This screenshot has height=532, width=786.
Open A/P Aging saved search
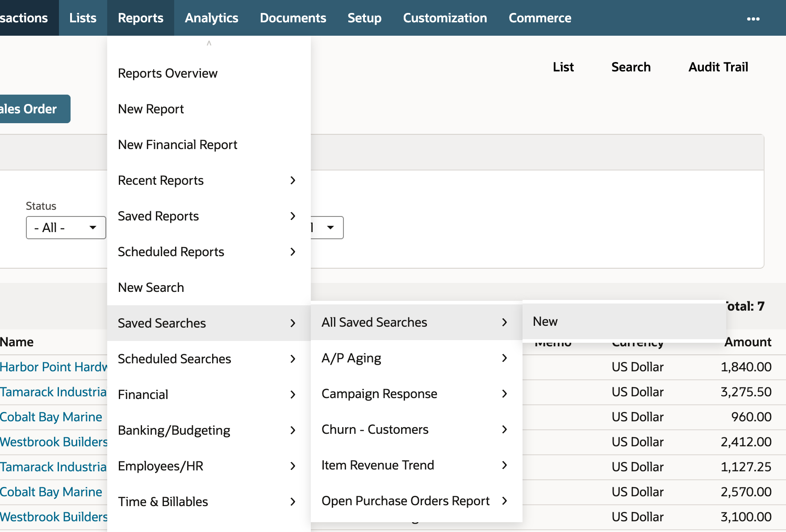[416, 358]
